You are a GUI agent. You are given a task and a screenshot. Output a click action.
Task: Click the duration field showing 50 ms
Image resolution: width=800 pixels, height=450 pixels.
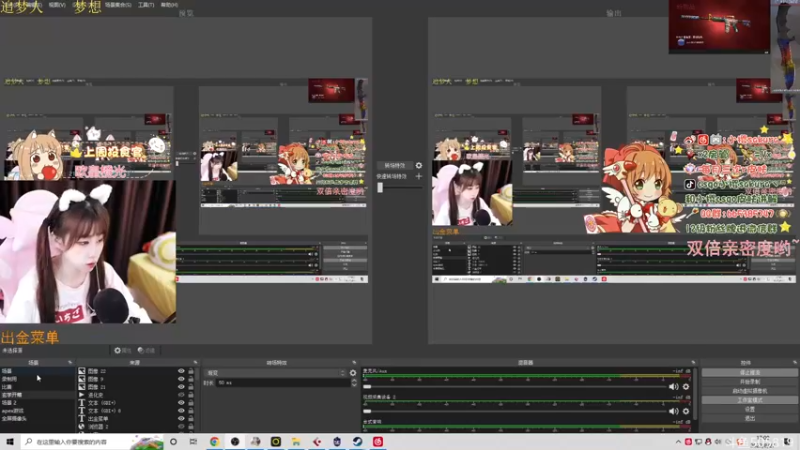(x=283, y=383)
